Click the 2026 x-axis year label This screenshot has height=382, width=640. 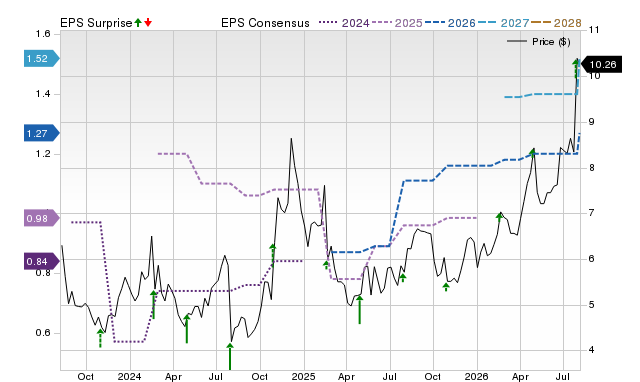click(477, 376)
